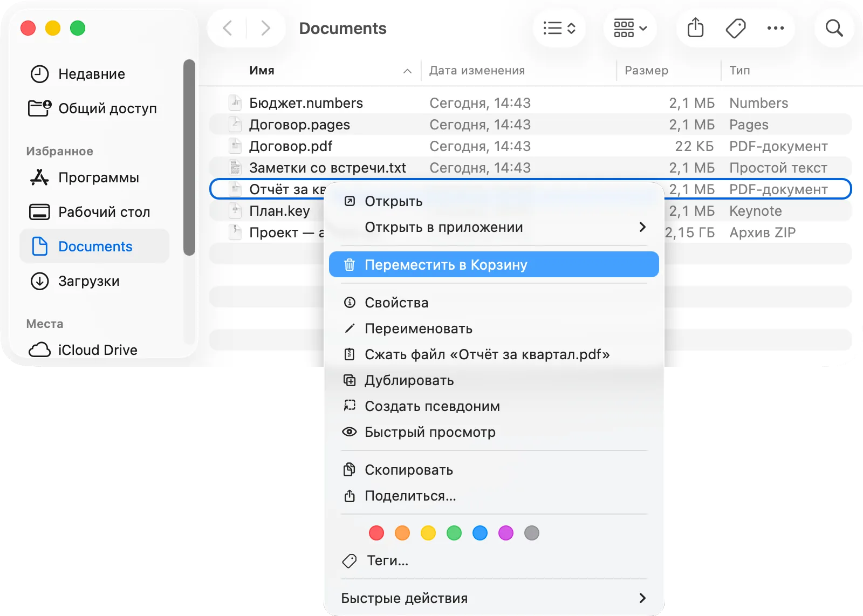Choose Переместить в Корзину
Screen dimensions: 863x616
(494, 265)
